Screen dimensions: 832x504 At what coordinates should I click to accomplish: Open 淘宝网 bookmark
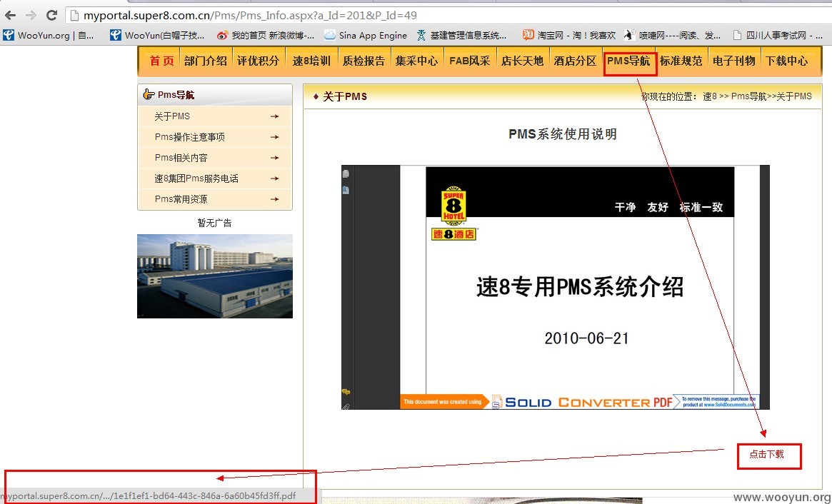[568, 36]
